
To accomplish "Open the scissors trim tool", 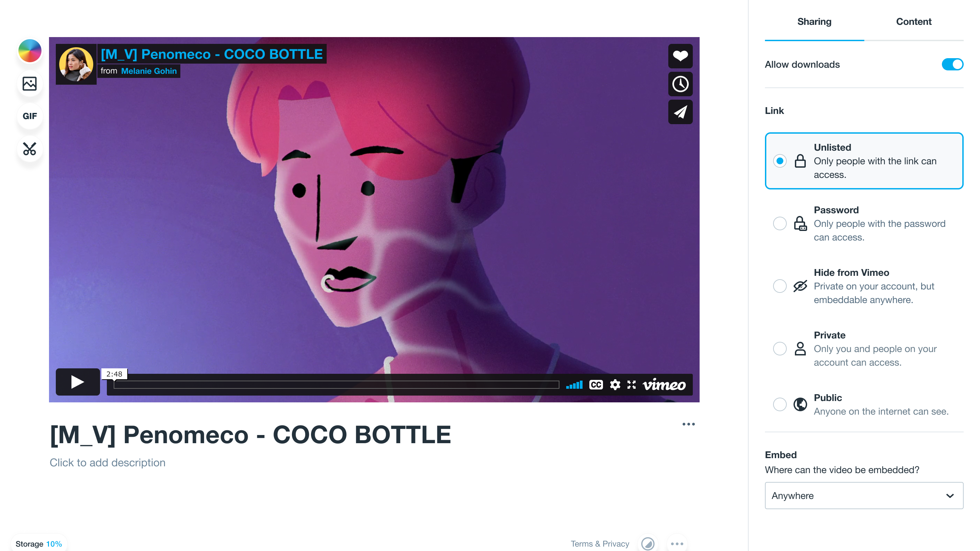I will point(30,149).
